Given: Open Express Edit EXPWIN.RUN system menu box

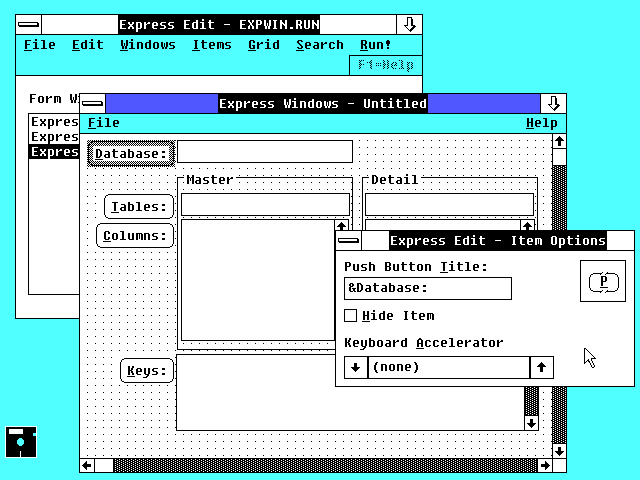Looking at the screenshot, I should [29, 24].
